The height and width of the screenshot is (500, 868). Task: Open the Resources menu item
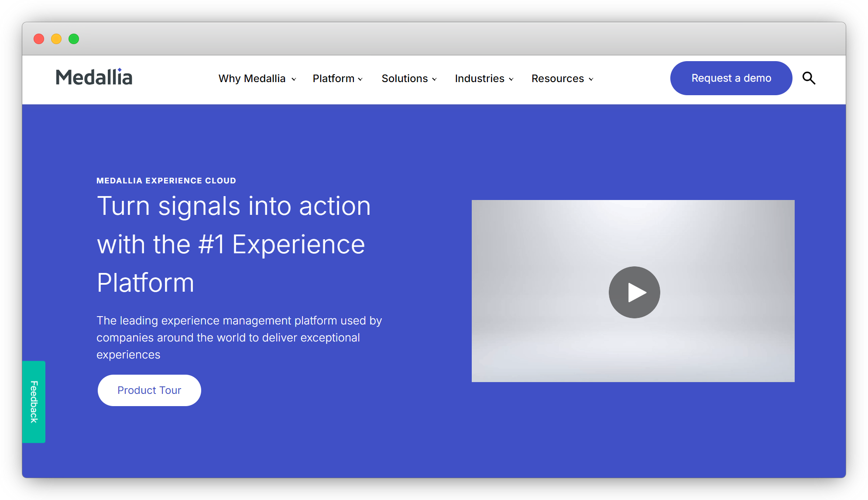click(x=558, y=79)
